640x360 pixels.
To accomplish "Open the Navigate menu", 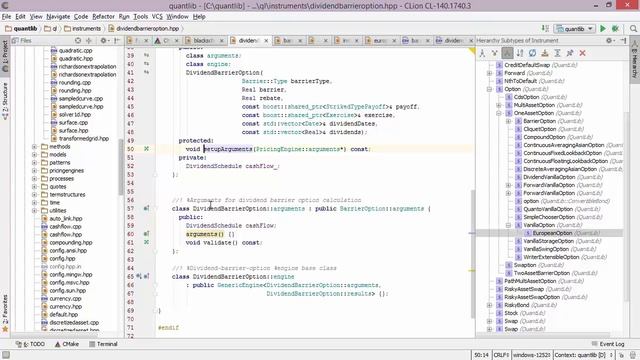I will [58, 16].
